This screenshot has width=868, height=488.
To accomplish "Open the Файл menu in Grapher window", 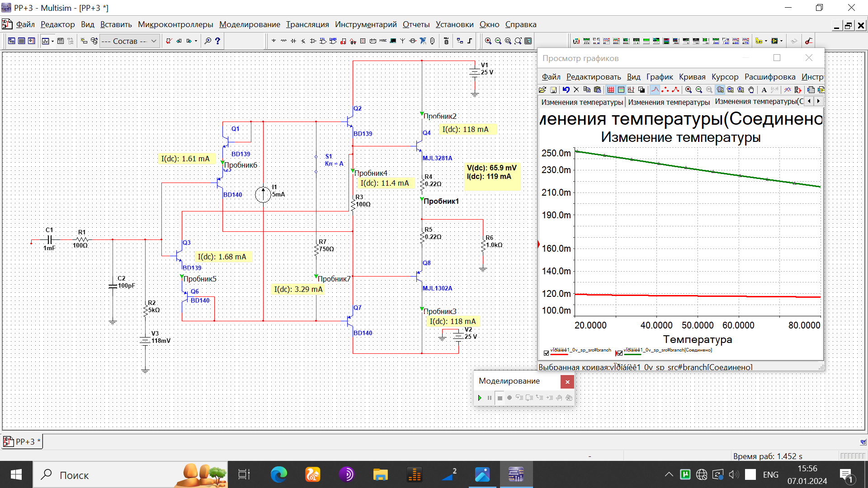I will click(x=551, y=77).
